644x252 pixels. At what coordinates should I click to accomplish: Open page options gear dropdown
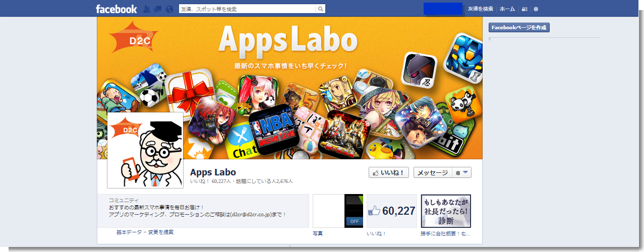[462, 172]
